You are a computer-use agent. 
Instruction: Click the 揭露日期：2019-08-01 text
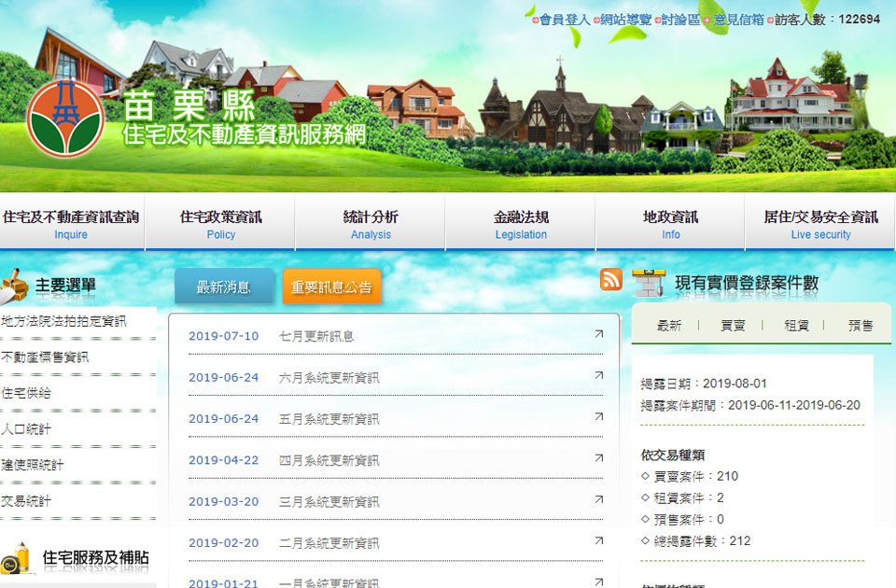(x=704, y=384)
